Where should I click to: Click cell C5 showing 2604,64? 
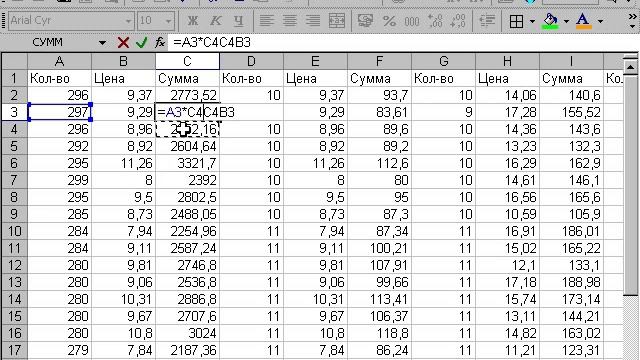pyautogui.click(x=187, y=146)
